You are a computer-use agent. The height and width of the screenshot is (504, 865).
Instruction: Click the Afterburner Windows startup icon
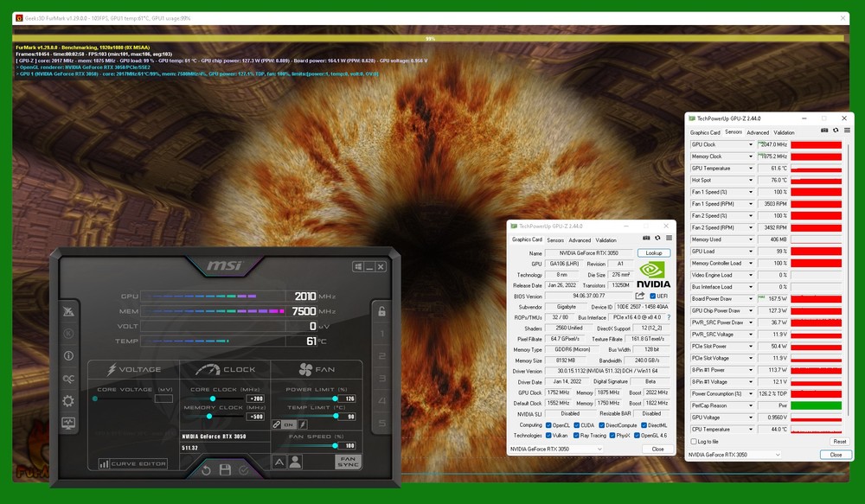tap(358, 267)
